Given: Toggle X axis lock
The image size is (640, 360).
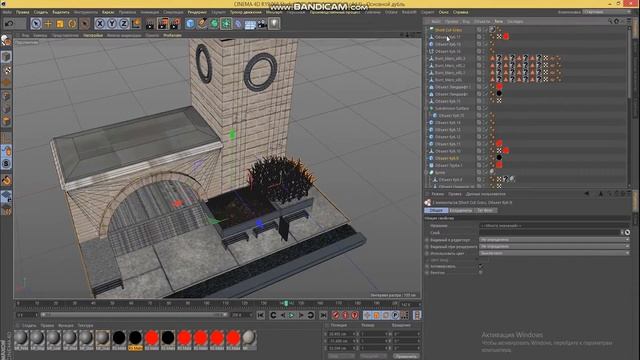Looking at the screenshot, I should 100,24.
